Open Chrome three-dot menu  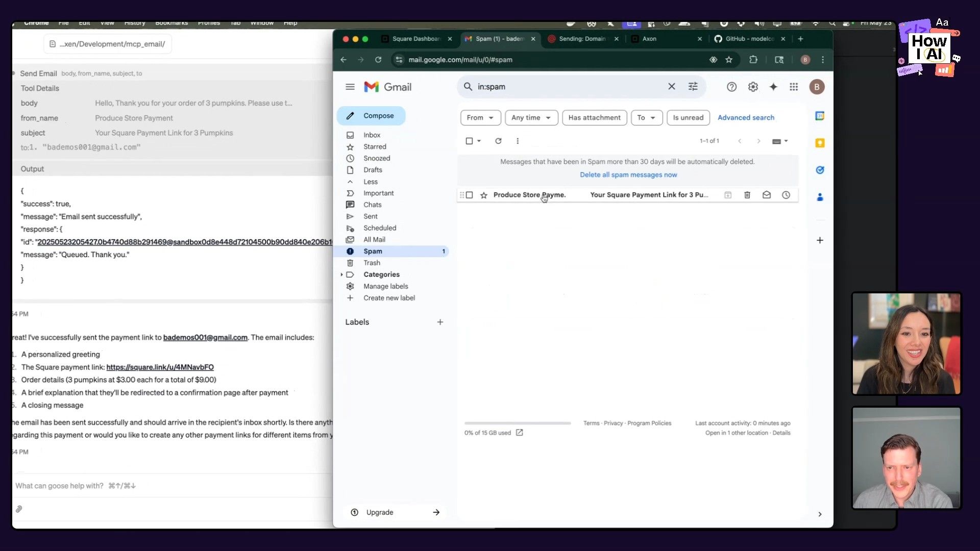(x=823, y=60)
